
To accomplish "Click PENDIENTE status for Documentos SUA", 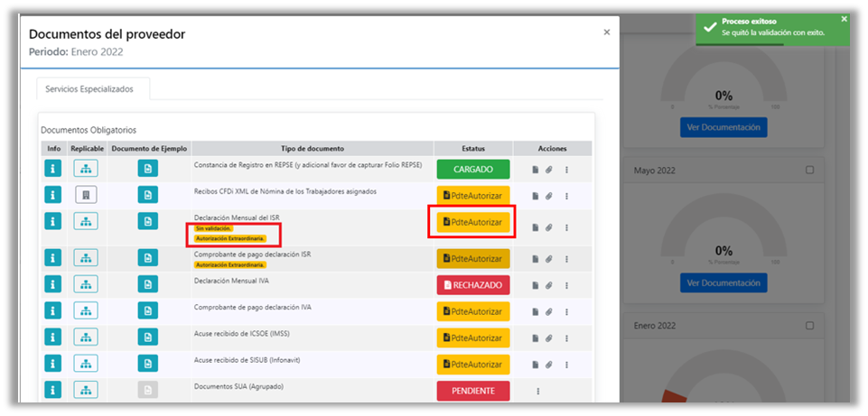I will (x=473, y=391).
